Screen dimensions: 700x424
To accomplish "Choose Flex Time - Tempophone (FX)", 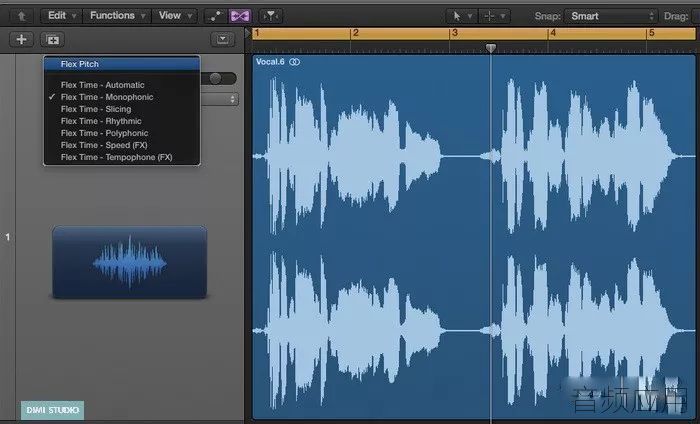I will [121, 157].
